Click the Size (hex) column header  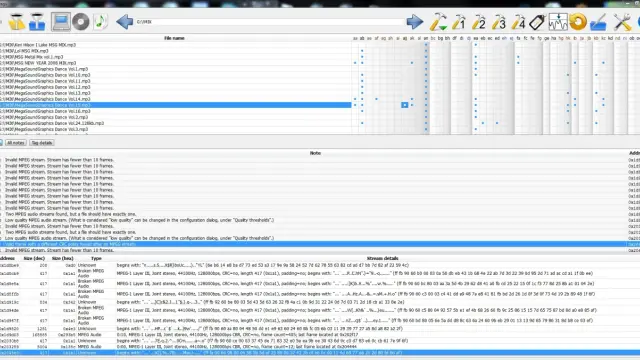[x=62, y=258]
